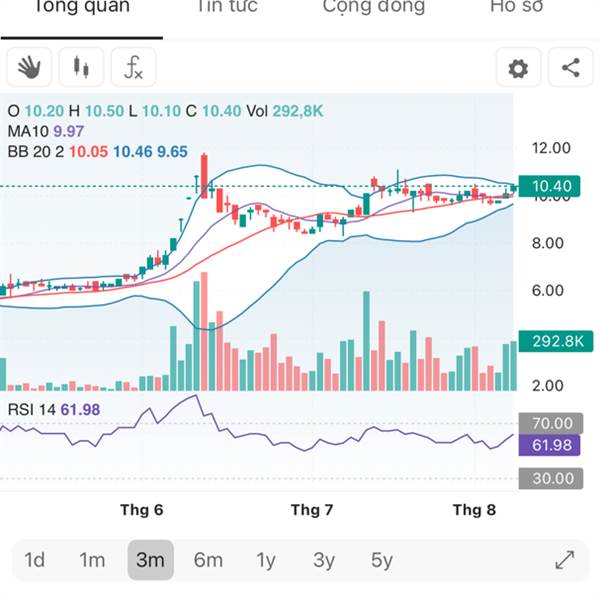Click the 12.00 price axis label
Viewport: 600px width, 600px height.
[551, 148]
